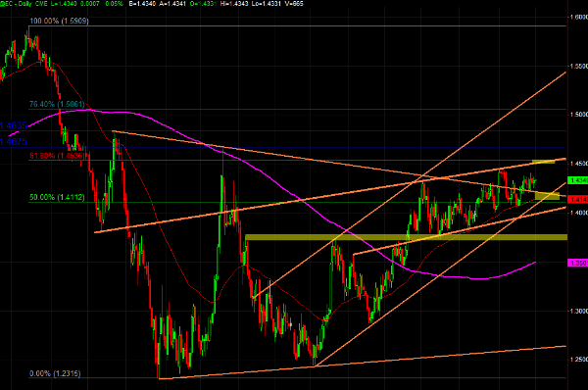Select the wide yellow horizontal support zone
This screenshot has height=390, width=588.
point(406,237)
